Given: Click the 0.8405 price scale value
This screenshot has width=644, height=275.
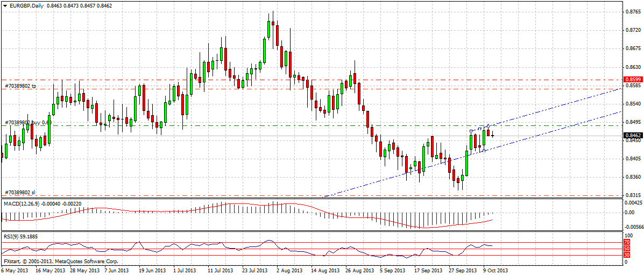Looking at the screenshot, I should coord(632,159).
